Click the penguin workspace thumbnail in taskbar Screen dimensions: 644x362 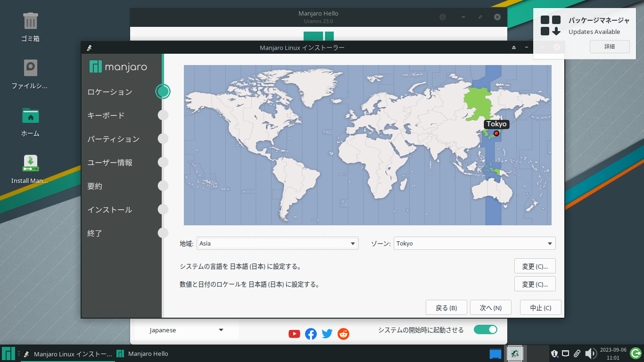515,354
